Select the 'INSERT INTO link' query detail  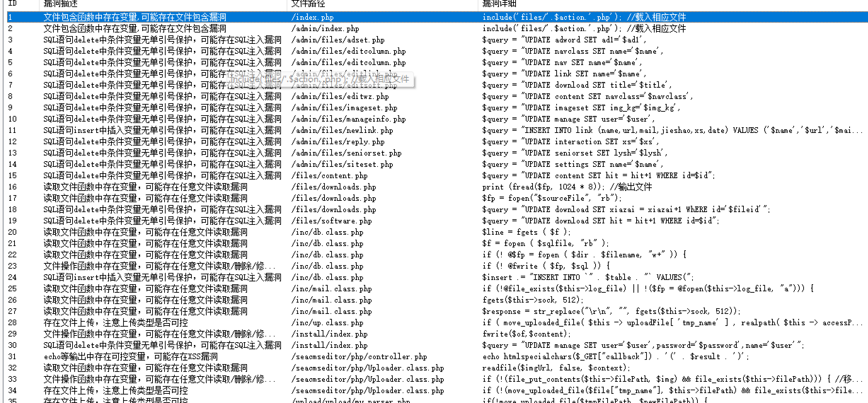672,130
